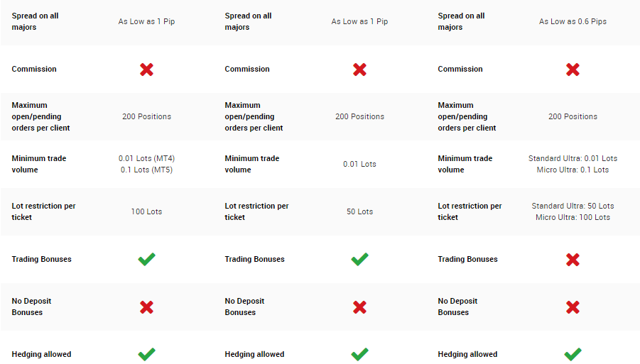640x364 pixels.
Task: Click the green Hedging allowed checkmark in the middle column
Action: pyautogui.click(x=359, y=353)
